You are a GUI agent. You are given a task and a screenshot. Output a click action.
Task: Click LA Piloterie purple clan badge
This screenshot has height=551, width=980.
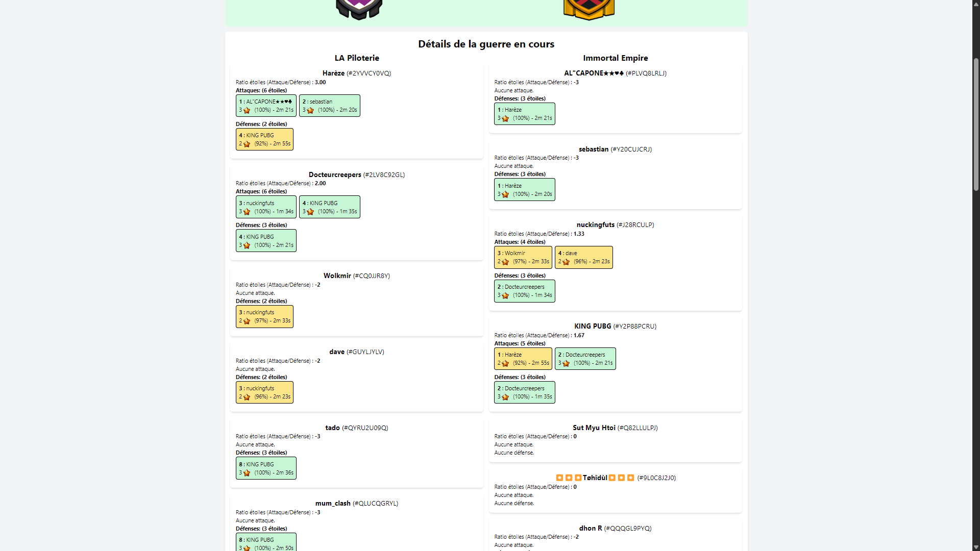tap(359, 10)
